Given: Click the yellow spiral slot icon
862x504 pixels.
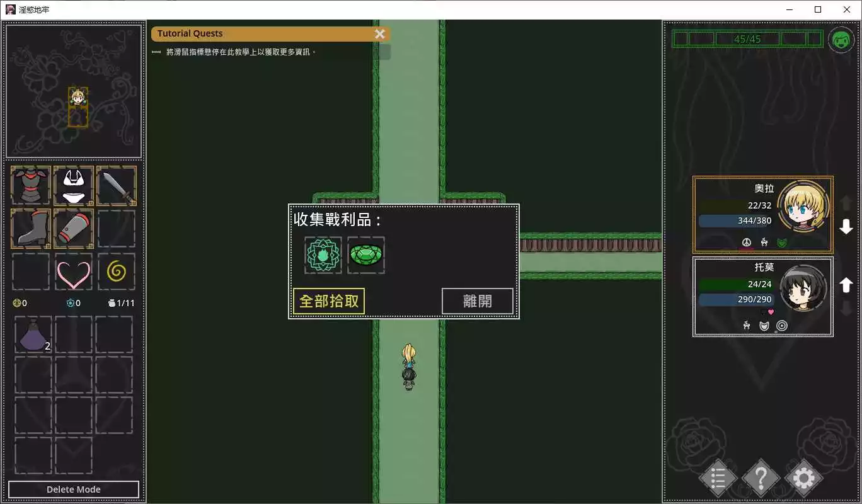Looking at the screenshot, I should pyautogui.click(x=117, y=272).
